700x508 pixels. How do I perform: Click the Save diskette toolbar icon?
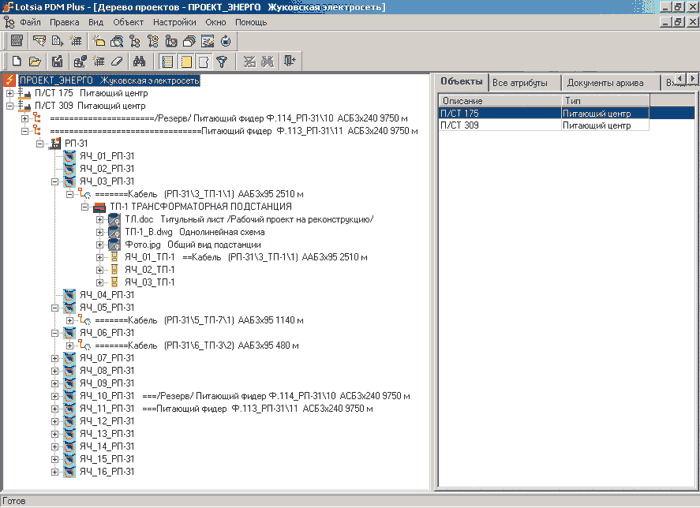click(x=56, y=62)
